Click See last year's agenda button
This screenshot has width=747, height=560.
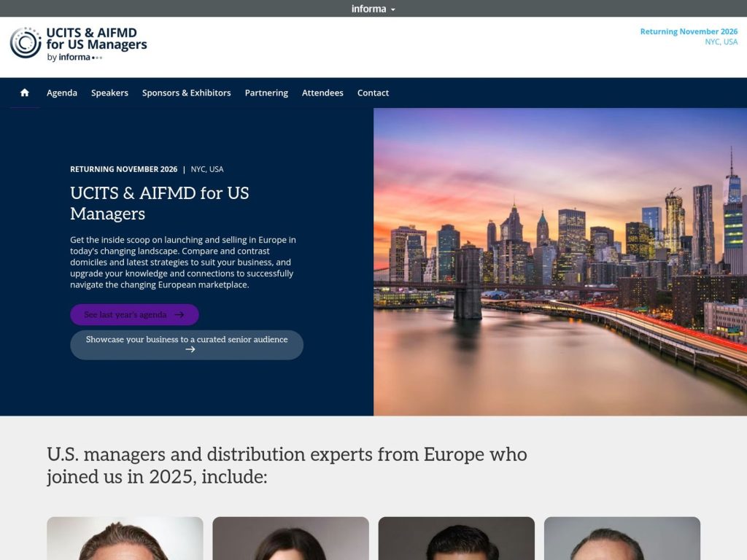point(134,314)
